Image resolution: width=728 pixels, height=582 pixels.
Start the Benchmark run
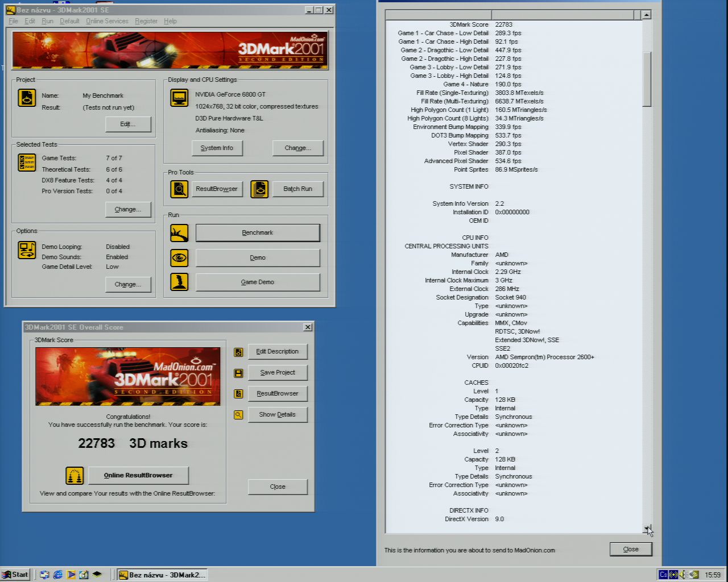[258, 232]
